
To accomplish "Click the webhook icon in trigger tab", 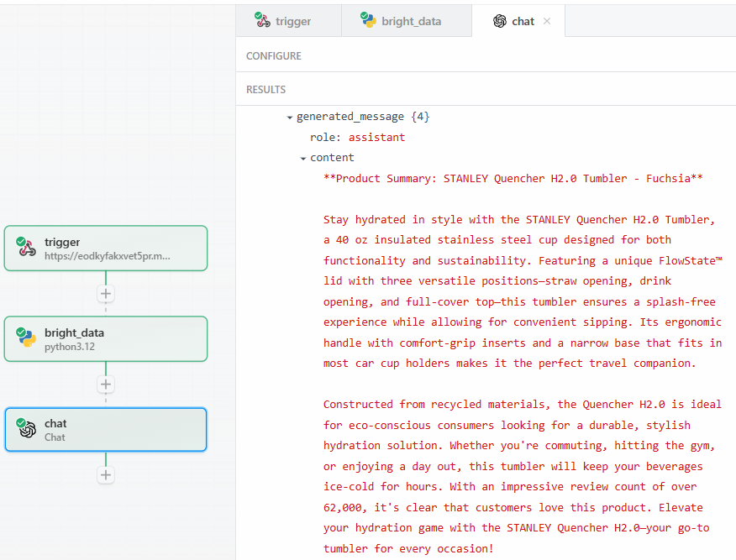I will tap(262, 20).
